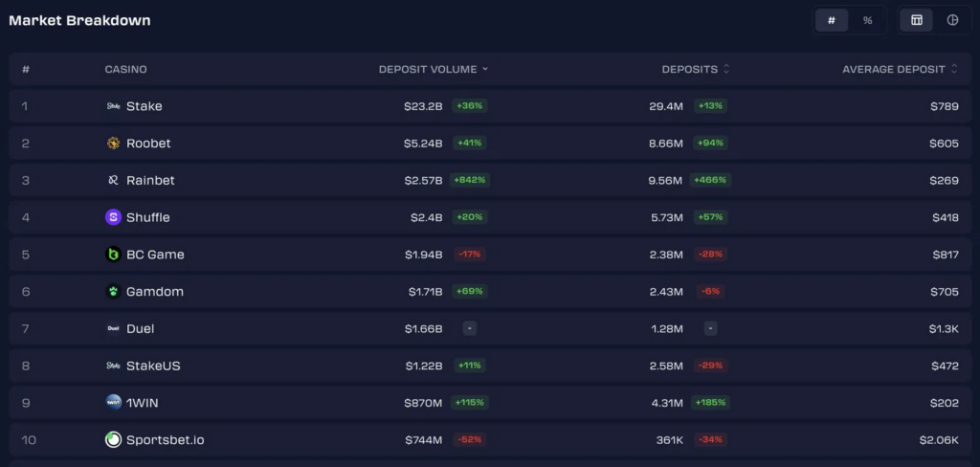This screenshot has width=980, height=467.
Task: Sort by Deposits column arrows
Action: coord(726,70)
